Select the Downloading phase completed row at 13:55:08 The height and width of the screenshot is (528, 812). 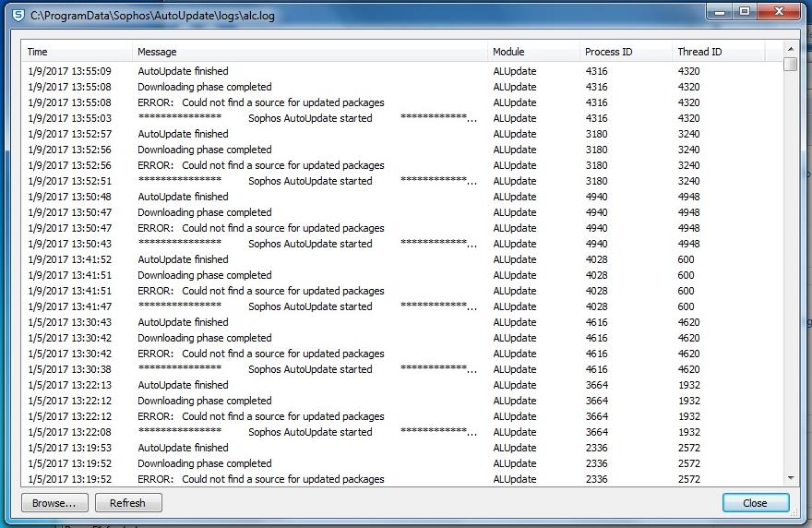[402, 87]
